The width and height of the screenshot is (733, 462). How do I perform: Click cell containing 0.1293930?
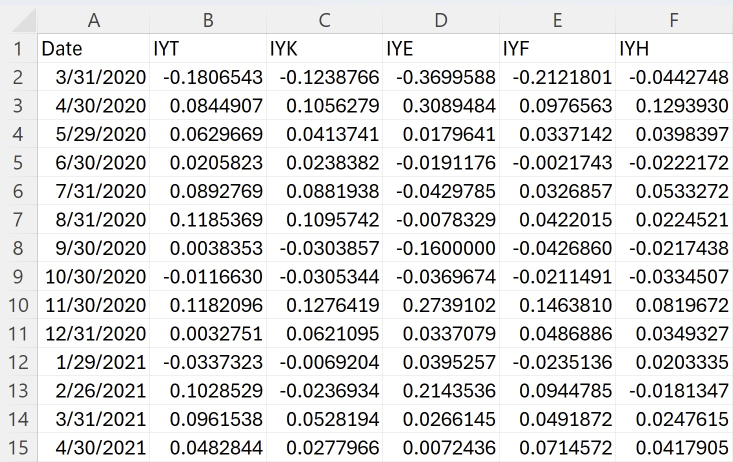point(674,105)
